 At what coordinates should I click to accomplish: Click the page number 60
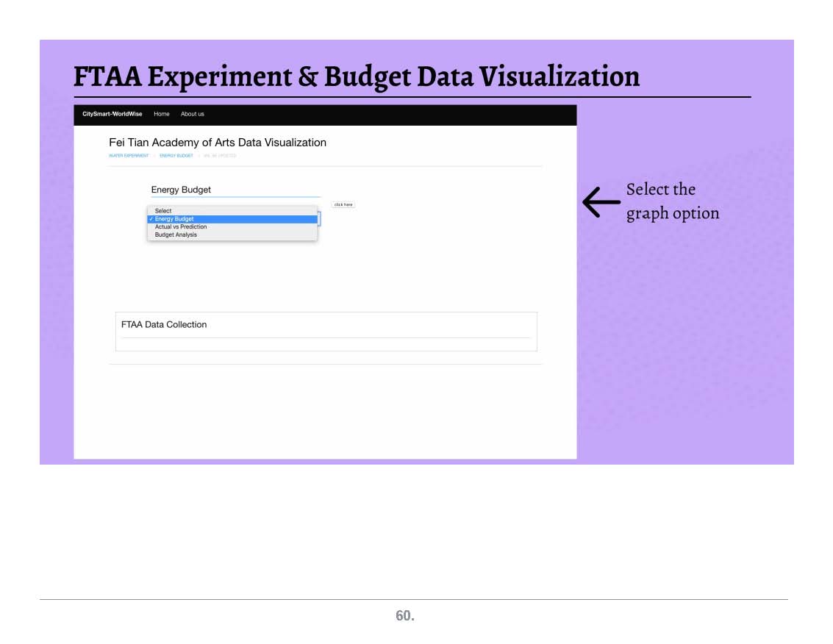[x=405, y=616]
